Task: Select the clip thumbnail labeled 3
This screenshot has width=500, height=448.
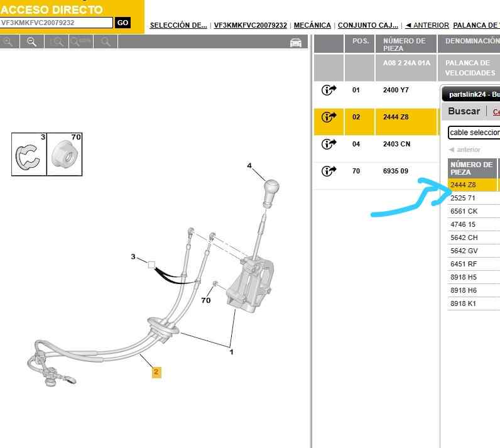Action: click(x=29, y=155)
